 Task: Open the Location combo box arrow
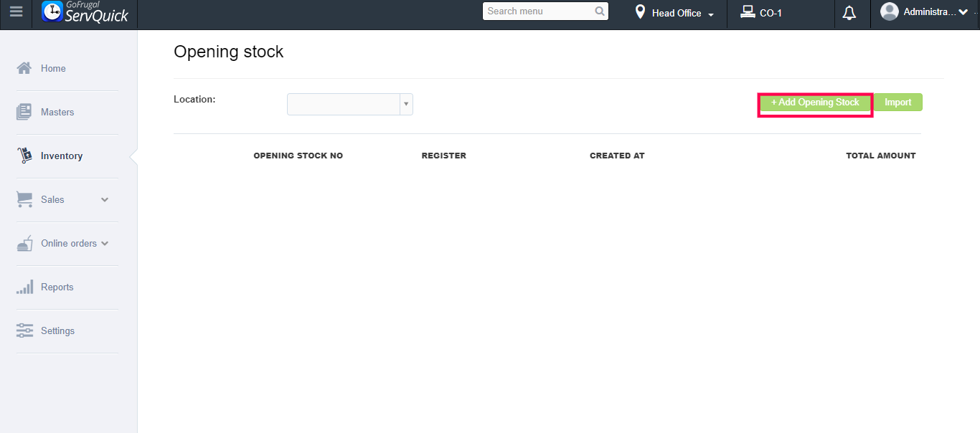point(407,104)
